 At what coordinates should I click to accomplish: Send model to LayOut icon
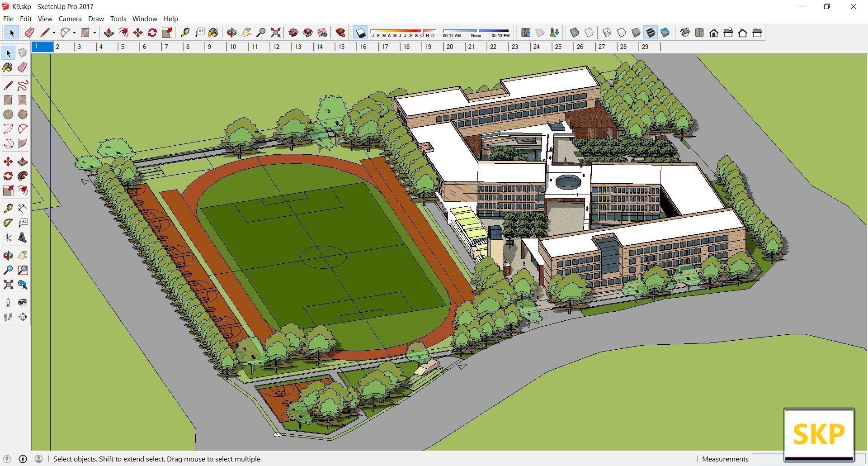pos(322,33)
